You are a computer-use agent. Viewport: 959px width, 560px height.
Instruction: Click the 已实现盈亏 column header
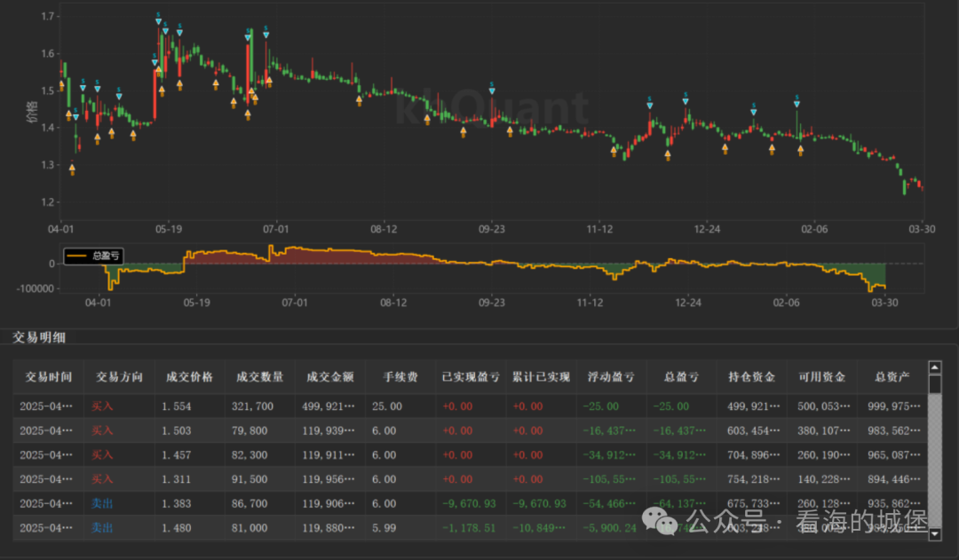[x=471, y=377]
